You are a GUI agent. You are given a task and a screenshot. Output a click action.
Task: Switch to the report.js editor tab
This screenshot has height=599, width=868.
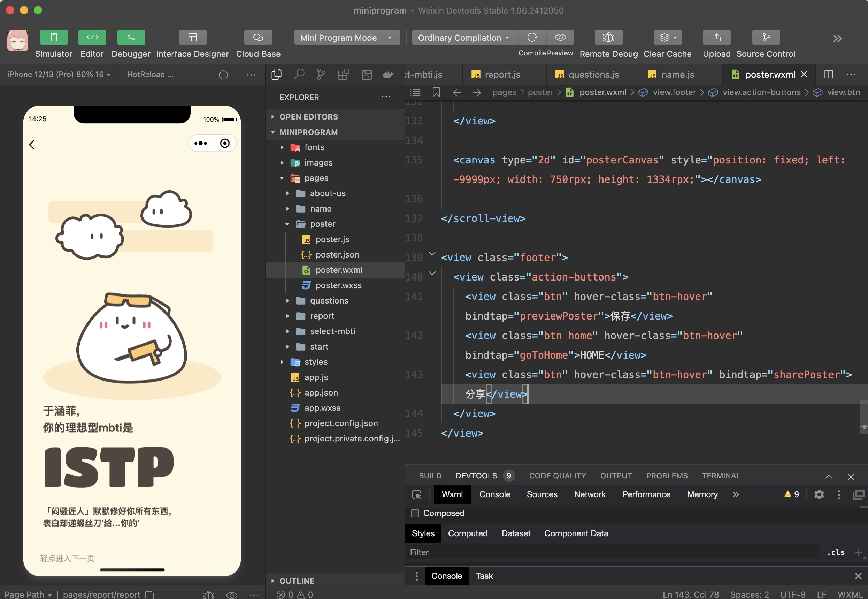point(502,74)
